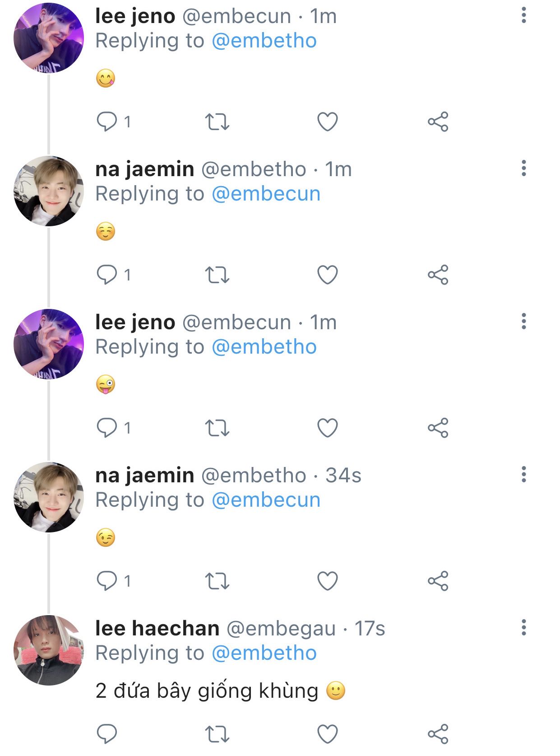Open more options on na jaemin's 1m tweet
Viewport: 560px width, 756px height.
coord(523,168)
